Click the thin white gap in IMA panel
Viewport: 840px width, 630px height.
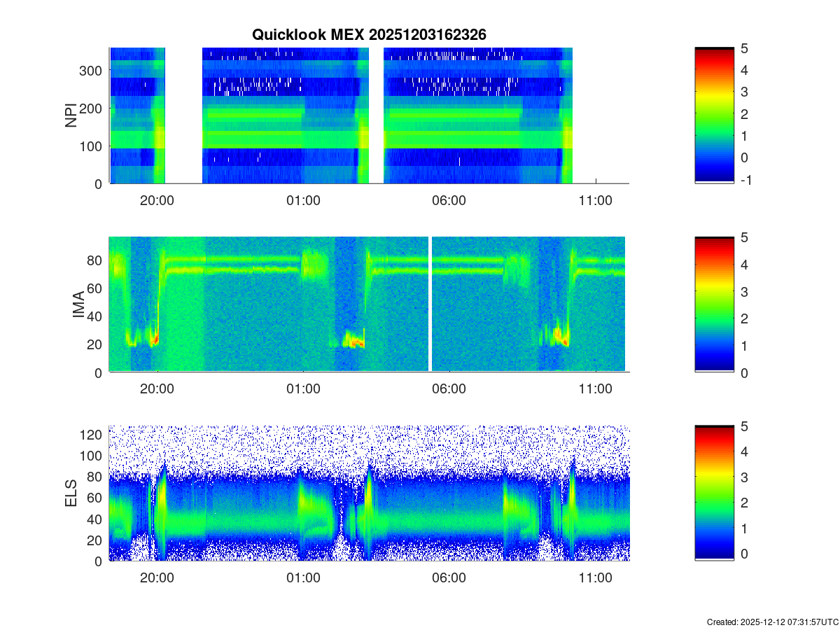(430, 304)
